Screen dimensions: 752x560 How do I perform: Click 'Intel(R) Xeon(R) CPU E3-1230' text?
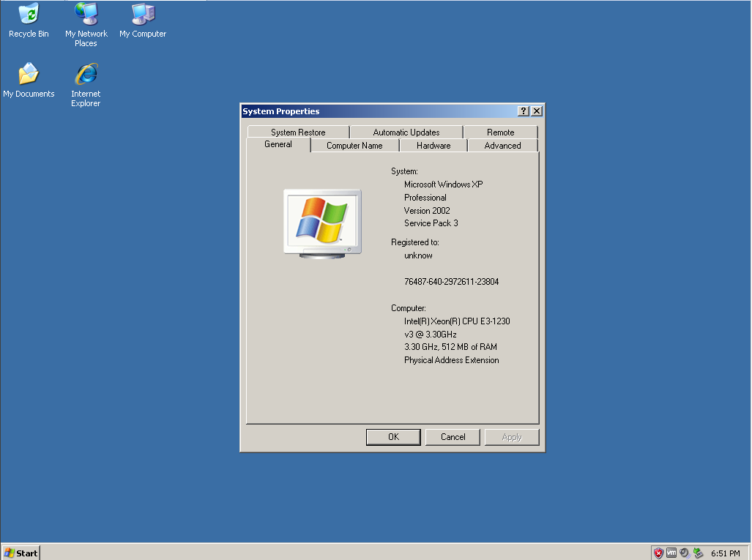tap(457, 321)
